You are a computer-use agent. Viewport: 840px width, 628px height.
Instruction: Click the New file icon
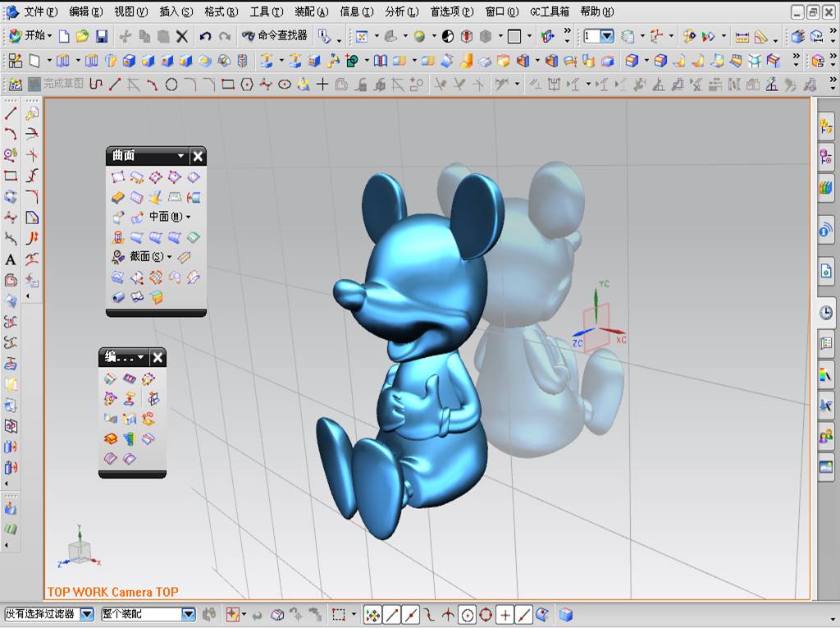tap(64, 36)
